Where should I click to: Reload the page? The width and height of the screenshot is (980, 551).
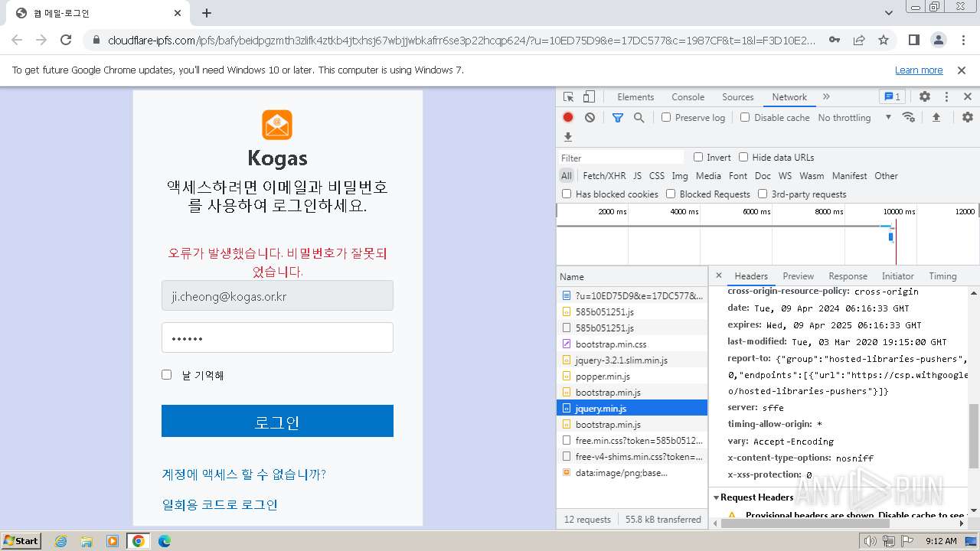pyautogui.click(x=66, y=40)
